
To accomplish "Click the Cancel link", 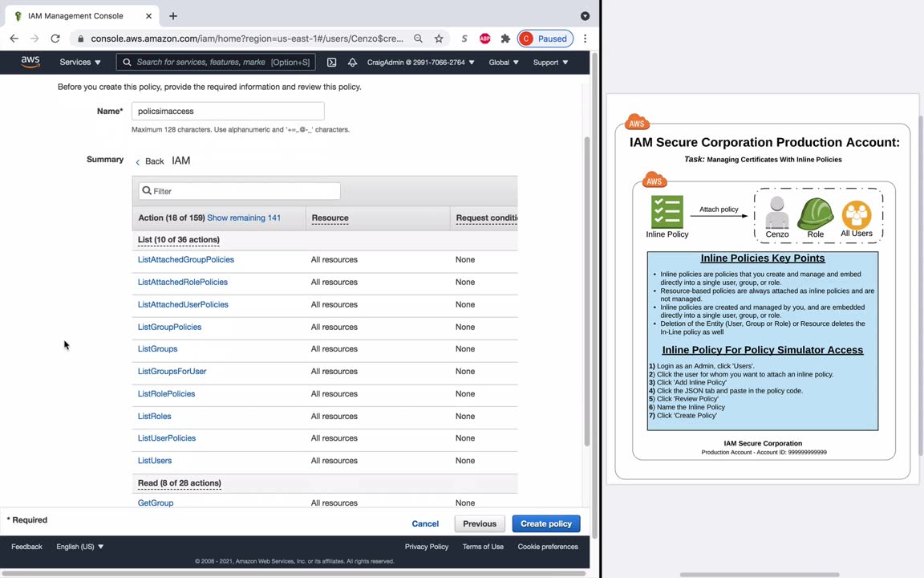I will click(425, 523).
